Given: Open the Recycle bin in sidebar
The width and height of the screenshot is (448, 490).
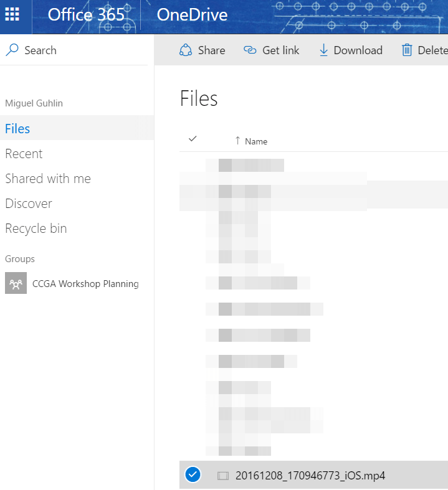Looking at the screenshot, I should [36, 229].
